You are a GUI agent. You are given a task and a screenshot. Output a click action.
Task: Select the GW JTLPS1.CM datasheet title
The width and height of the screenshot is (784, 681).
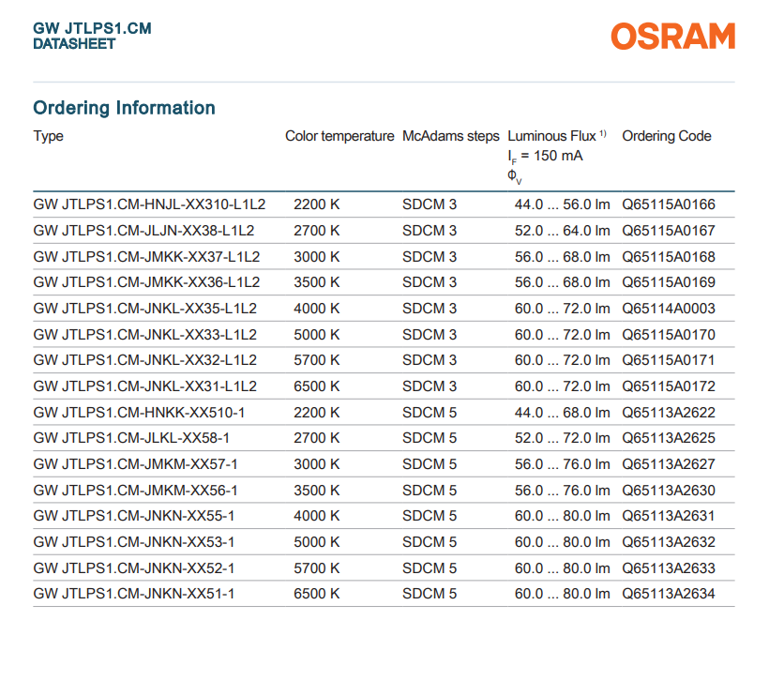point(92,36)
